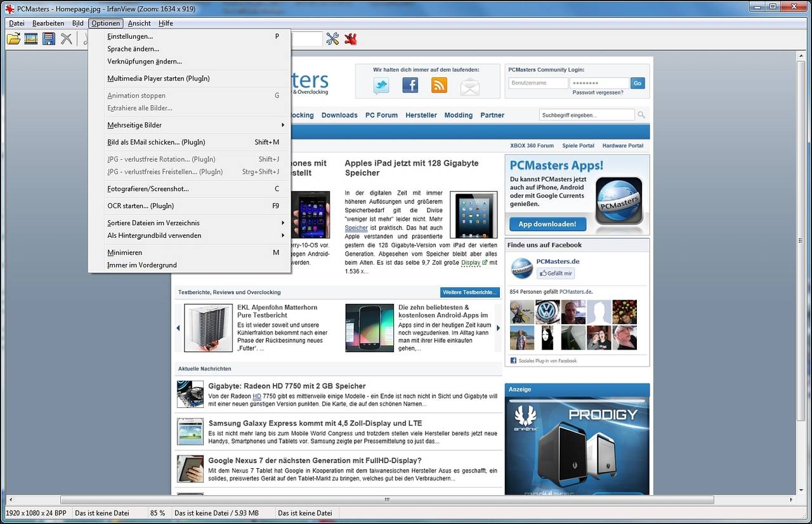
Task: Click the Facebook icon in the webpage header
Action: point(410,85)
